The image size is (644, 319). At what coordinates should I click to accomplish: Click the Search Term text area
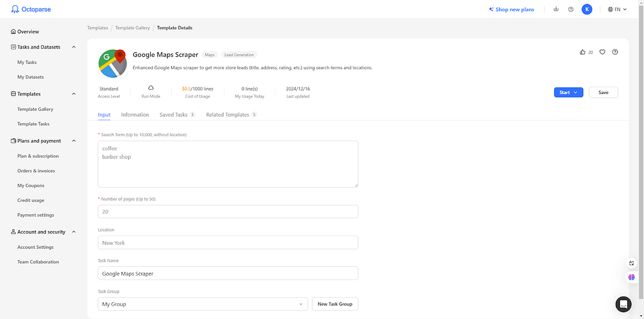(228, 164)
